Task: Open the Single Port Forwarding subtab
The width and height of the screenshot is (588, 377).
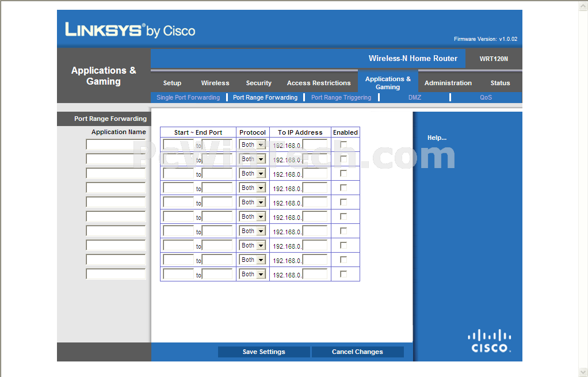Action: (x=188, y=97)
